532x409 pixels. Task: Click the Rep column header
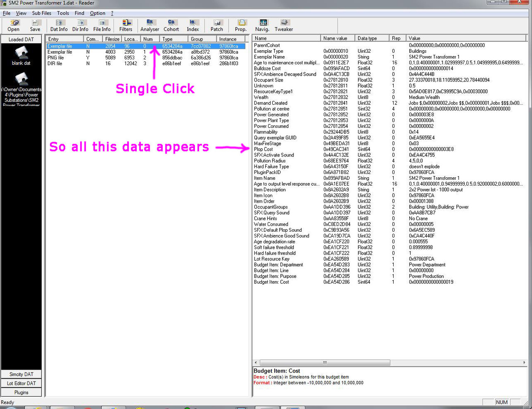click(x=397, y=38)
